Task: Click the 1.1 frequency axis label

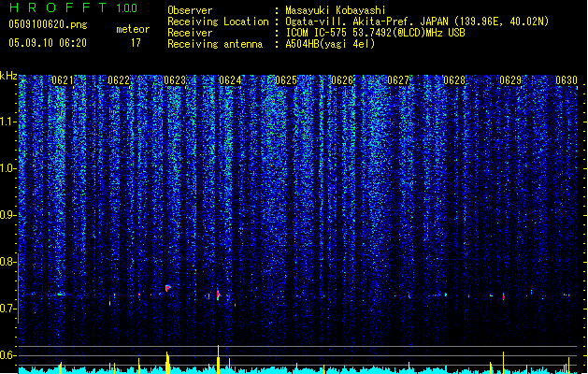Action: tap(8, 122)
